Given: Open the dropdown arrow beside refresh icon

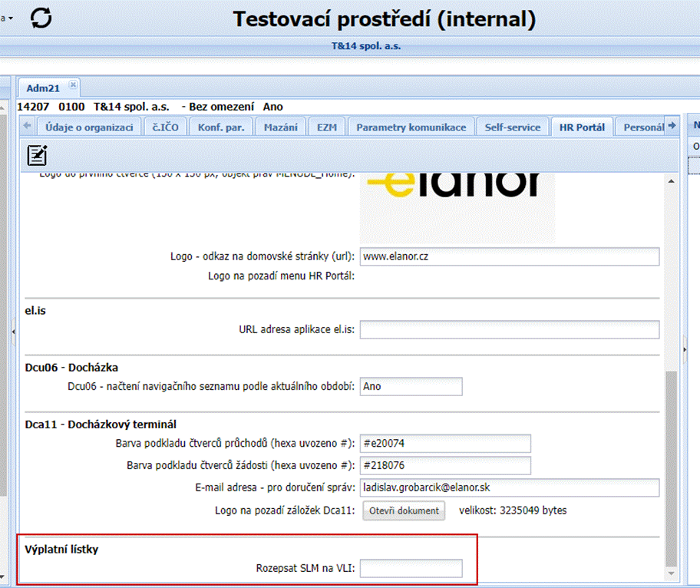Looking at the screenshot, I should [x=9, y=17].
